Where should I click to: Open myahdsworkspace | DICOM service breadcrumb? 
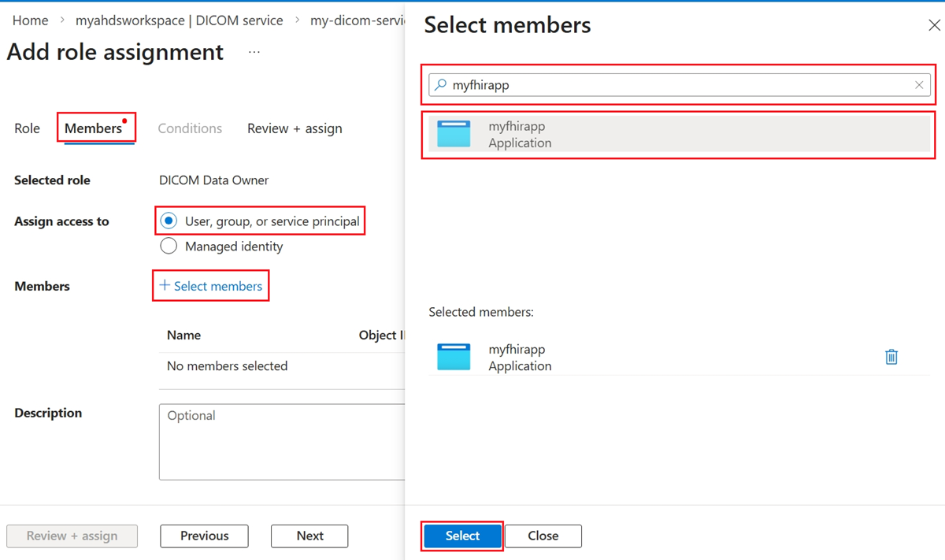click(180, 20)
